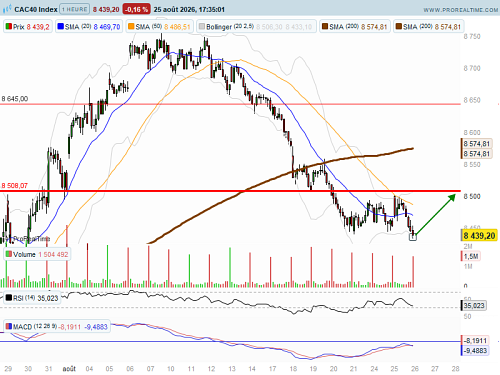Click the CAC40 Index title
The width and height of the screenshot is (500, 375).
[x=36, y=9]
